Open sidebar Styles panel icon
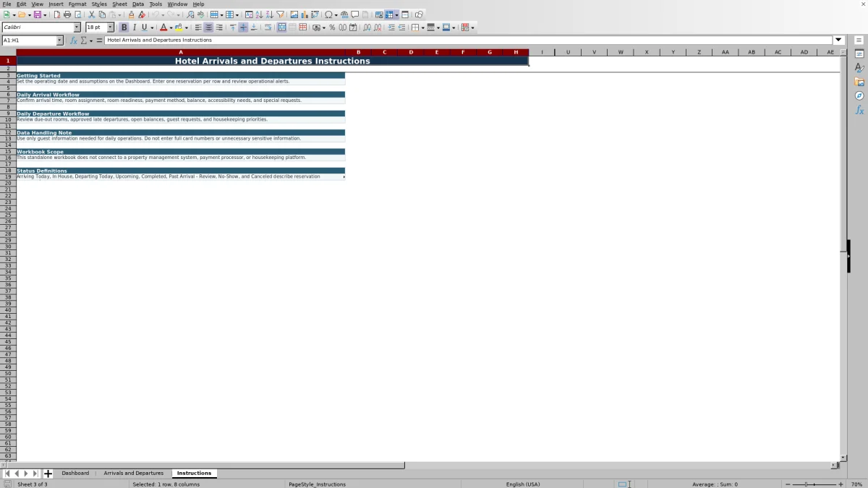The height and width of the screenshot is (488, 868). tap(859, 68)
